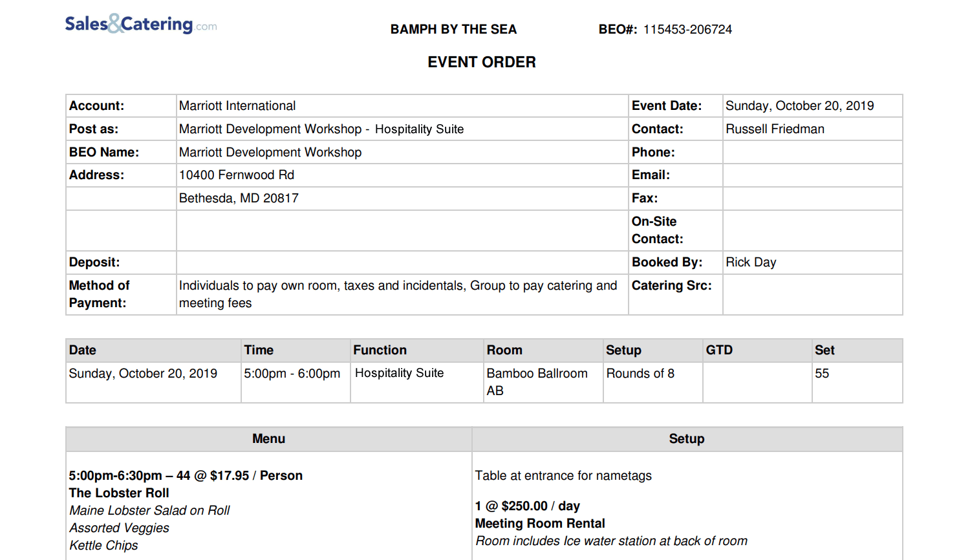Click the Event Date value in header table
970x560 pixels.
point(799,106)
